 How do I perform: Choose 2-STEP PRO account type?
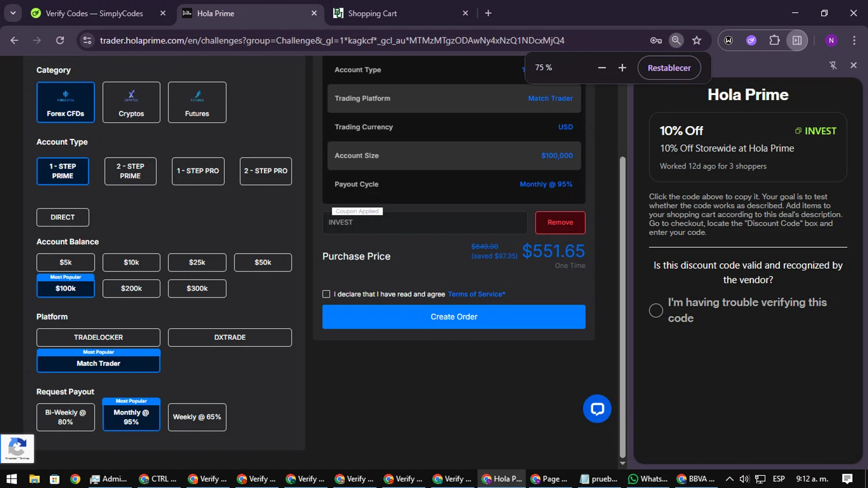(266, 171)
